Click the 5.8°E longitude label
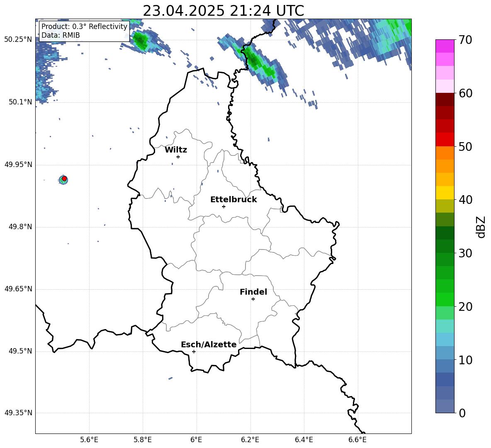 (x=143, y=440)
